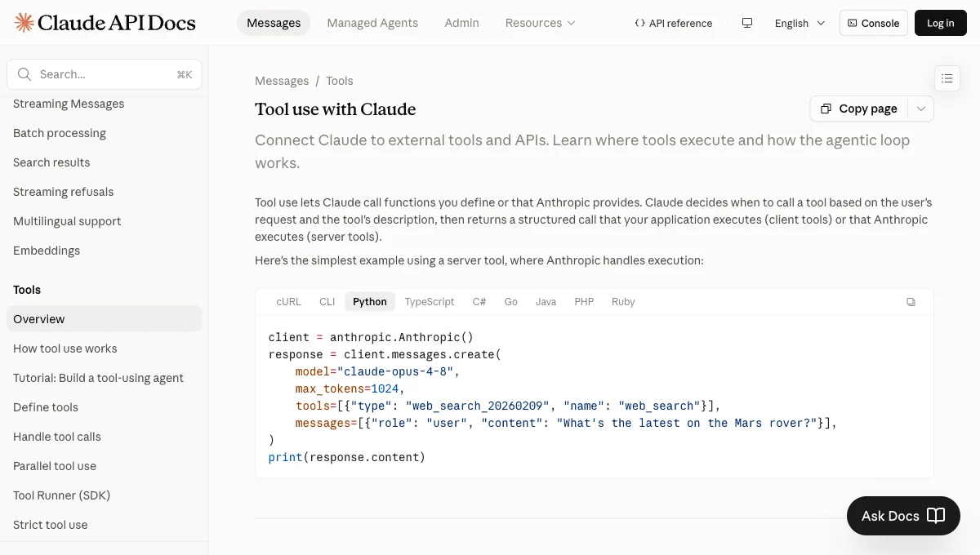
Task: Click the Tools breadcrumb link
Action: (x=340, y=81)
